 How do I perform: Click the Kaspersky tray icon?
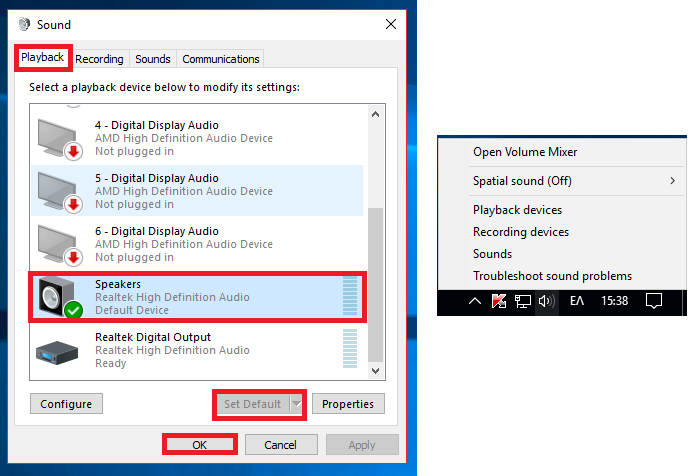point(499,301)
